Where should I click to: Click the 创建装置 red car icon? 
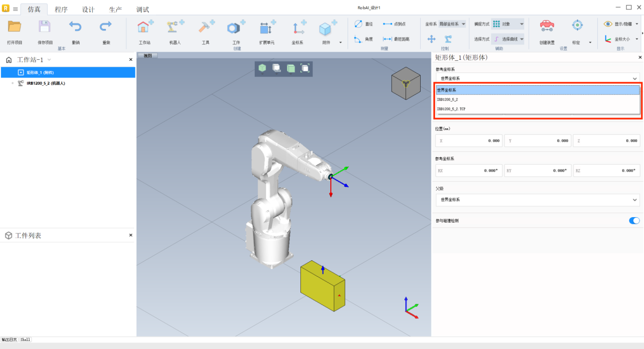(547, 25)
